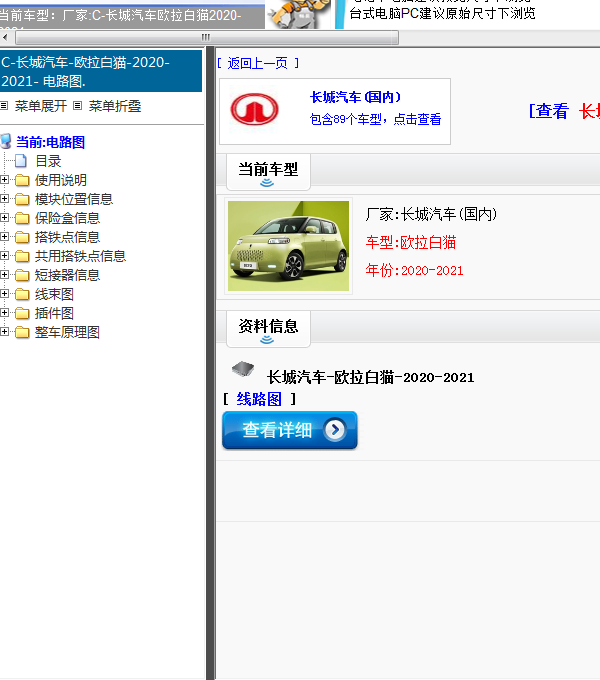Click the 使用说明 folder icon
600x680 pixels.
pos(22,180)
